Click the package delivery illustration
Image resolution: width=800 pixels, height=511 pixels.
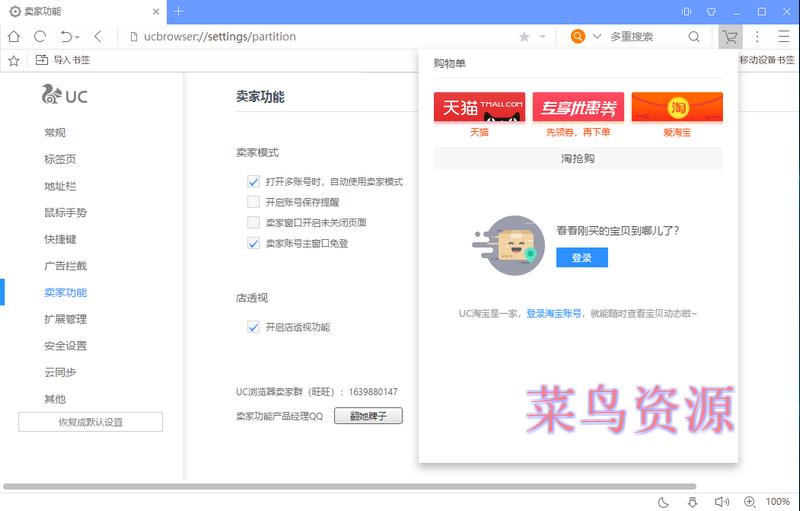click(x=509, y=245)
